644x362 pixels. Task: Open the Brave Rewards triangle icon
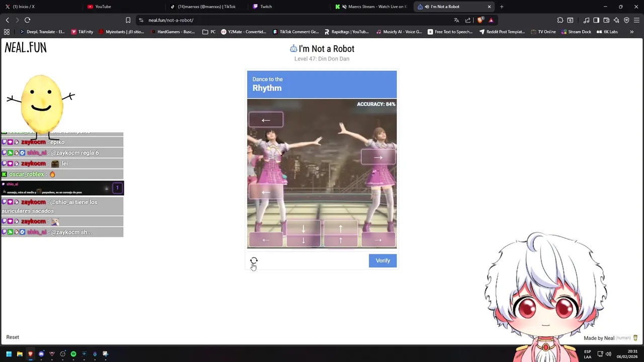pyautogui.click(x=491, y=20)
